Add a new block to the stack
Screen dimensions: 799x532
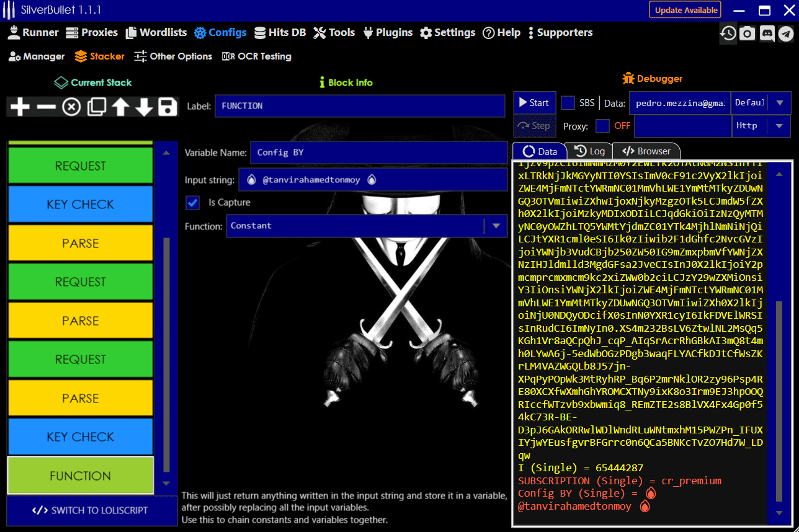coord(20,107)
